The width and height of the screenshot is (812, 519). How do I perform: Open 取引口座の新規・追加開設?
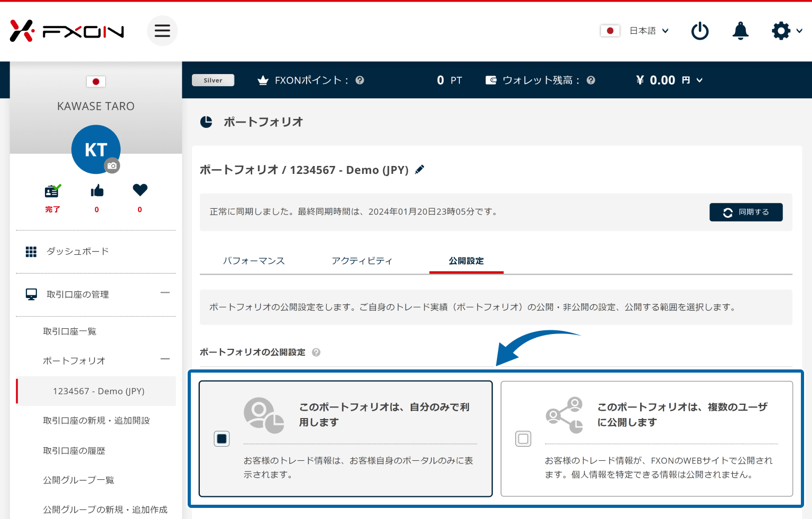tap(96, 421)
